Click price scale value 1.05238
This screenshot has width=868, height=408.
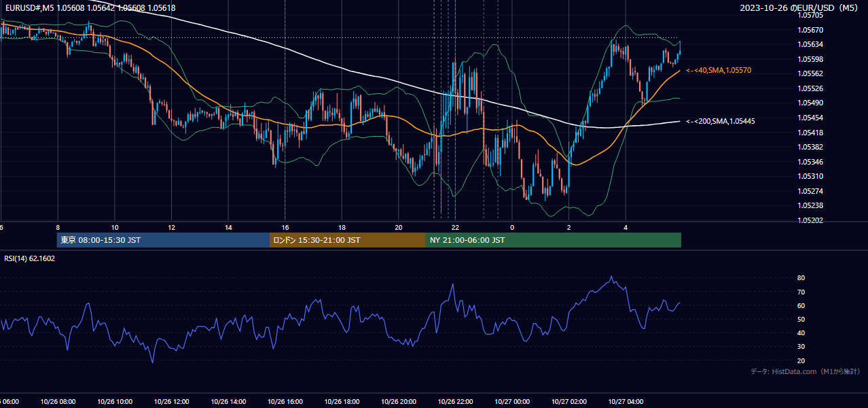point(810,205)
